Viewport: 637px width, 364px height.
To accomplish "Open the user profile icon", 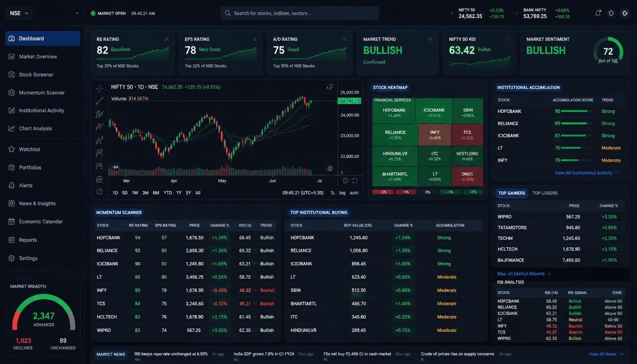I will coord(625,13).
